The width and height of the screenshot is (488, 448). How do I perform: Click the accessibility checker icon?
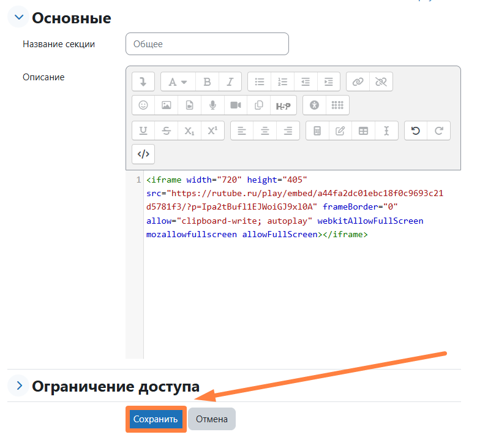click(x=314, y=105)
